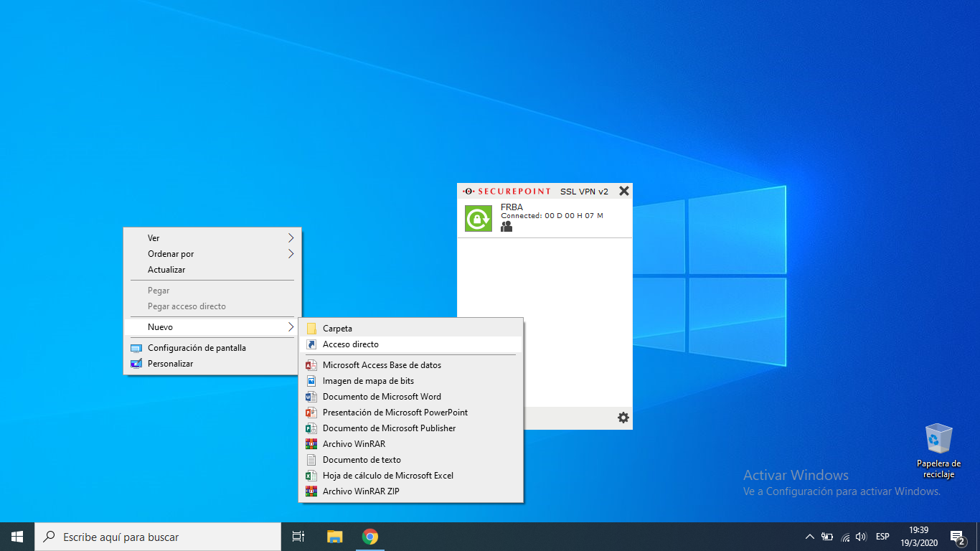The height and width of the screenshot is (551, 980).
Task: Click the Escribe aquí para buscar box
Action: tap(158, 537)
